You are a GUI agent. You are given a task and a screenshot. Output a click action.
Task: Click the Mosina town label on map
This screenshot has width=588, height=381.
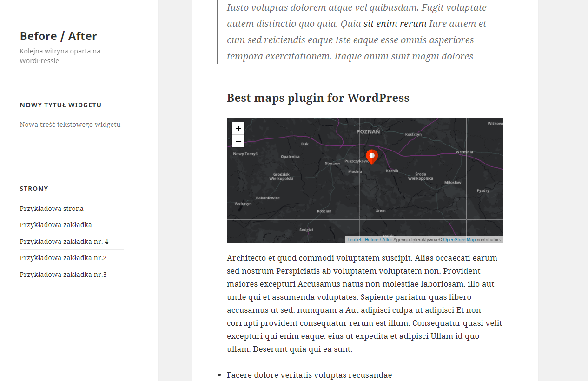(x=355, y=172)
